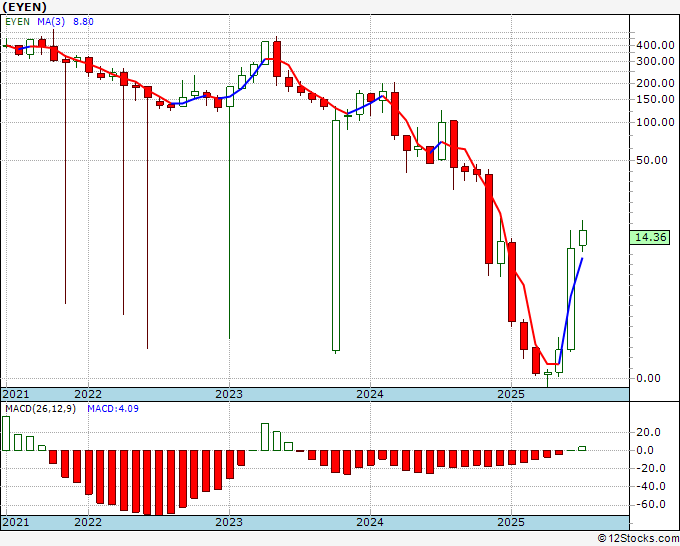This screenshot has height=546, width=680.
Task: Click the tall green candlestick before 2024
Action: point(336,235)
